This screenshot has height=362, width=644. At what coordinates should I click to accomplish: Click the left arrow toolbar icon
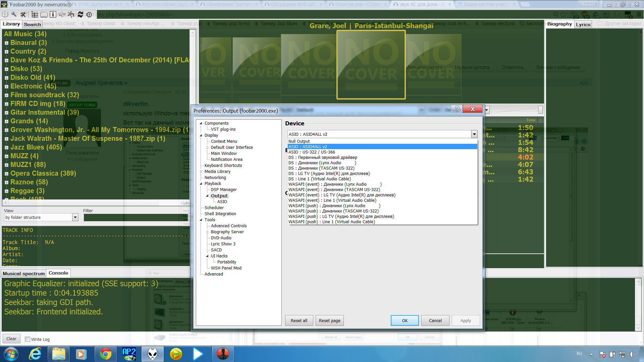coord(62,14)
